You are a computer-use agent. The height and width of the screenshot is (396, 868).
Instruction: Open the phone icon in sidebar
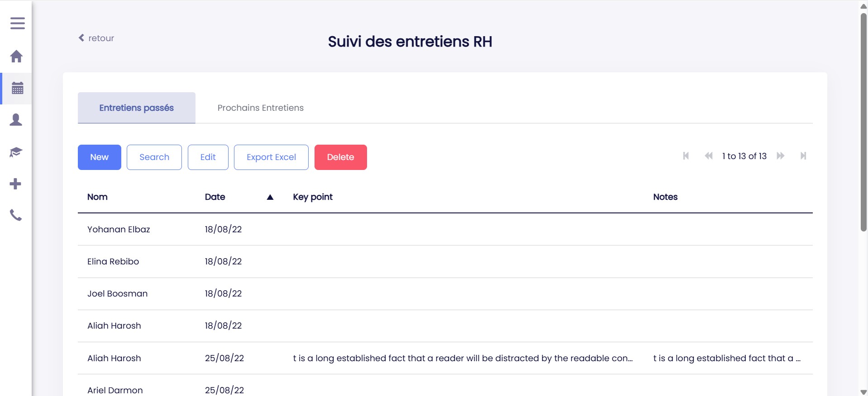coord(16,215)
